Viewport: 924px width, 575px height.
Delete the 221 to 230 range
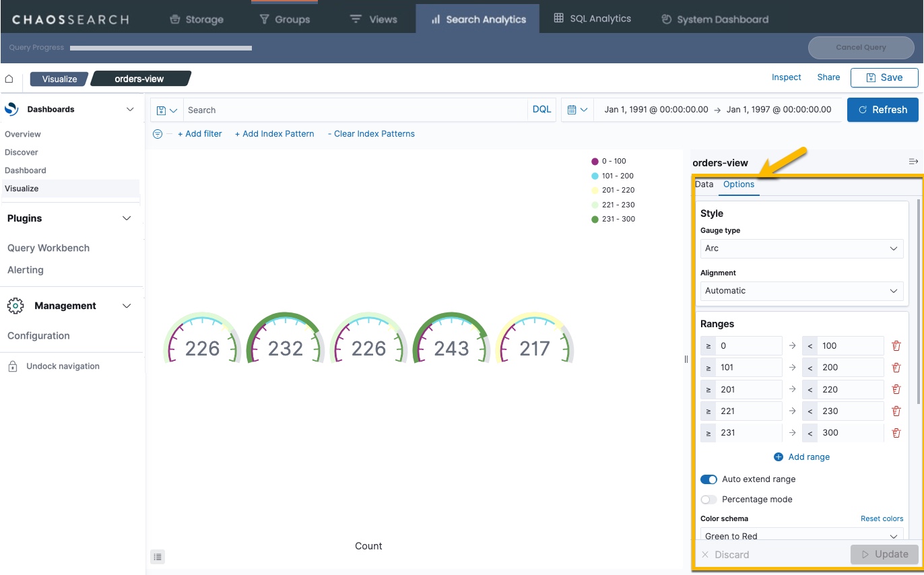896,411
